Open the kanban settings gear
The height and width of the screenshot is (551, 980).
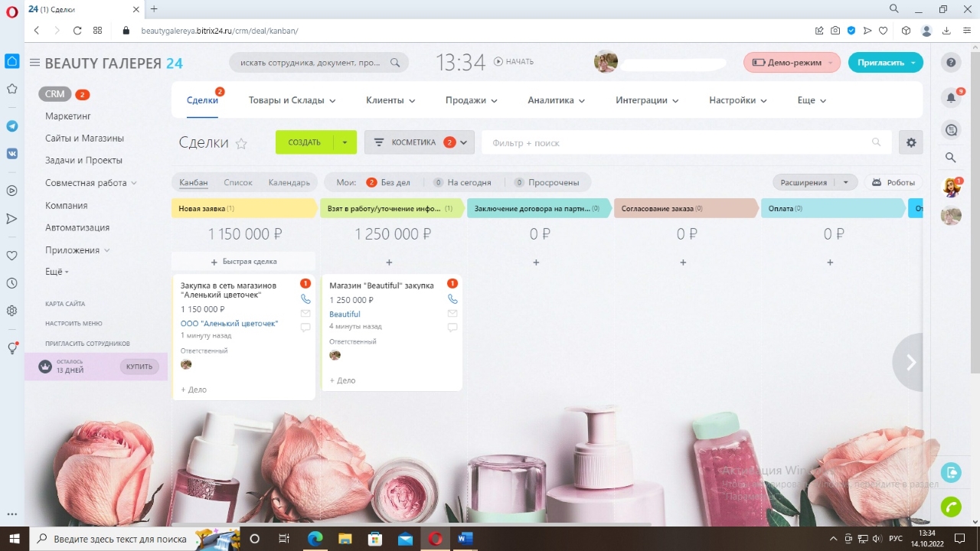pyautogui.click(x=911, y=142)
